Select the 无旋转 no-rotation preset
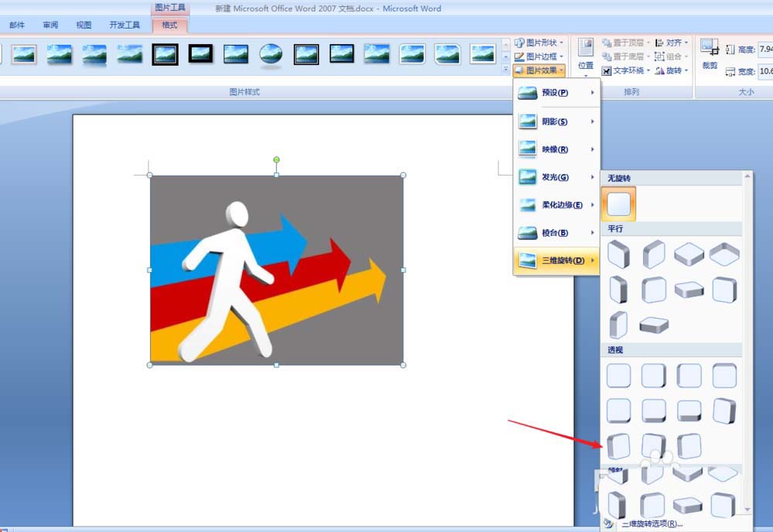 618,203
